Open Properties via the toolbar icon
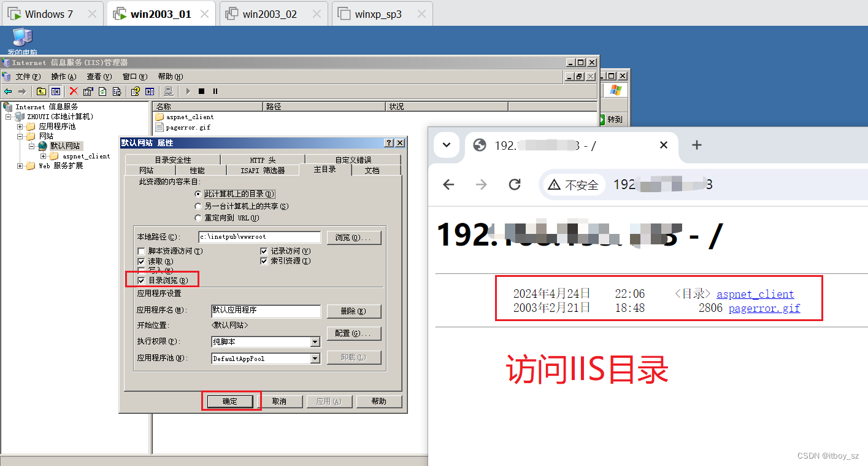Viewport: 868px width, 466px height. [88, 91]
